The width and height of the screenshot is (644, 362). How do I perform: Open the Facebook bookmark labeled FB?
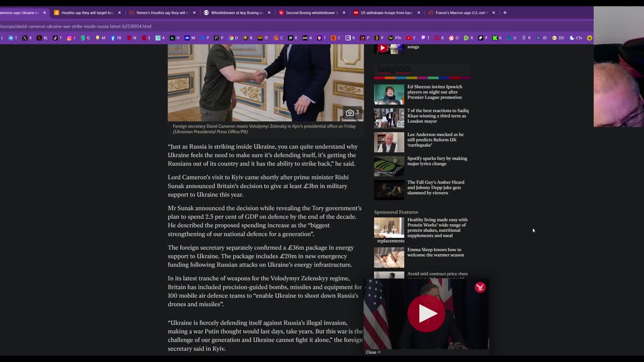[x=116, y=38]
